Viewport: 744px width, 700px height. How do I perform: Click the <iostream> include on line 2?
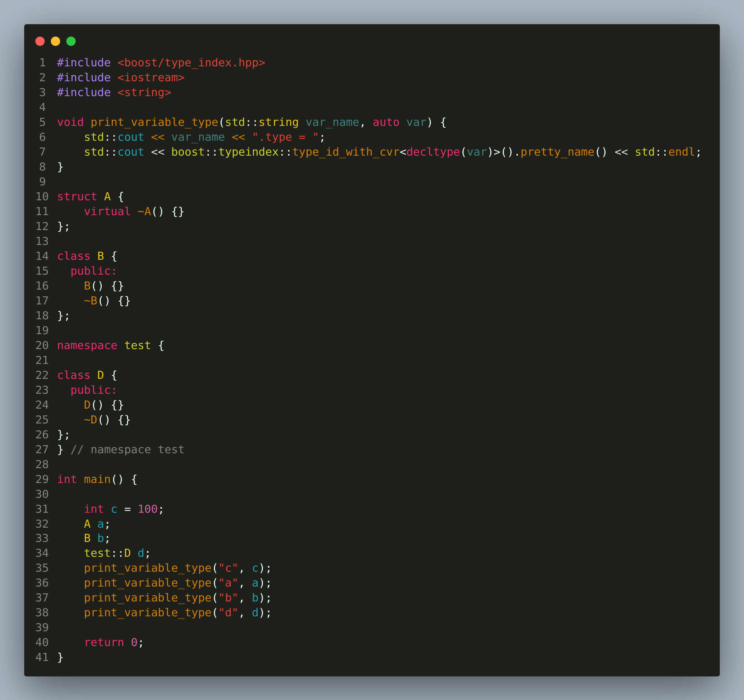pyautogui.click(x=151, y=78)
